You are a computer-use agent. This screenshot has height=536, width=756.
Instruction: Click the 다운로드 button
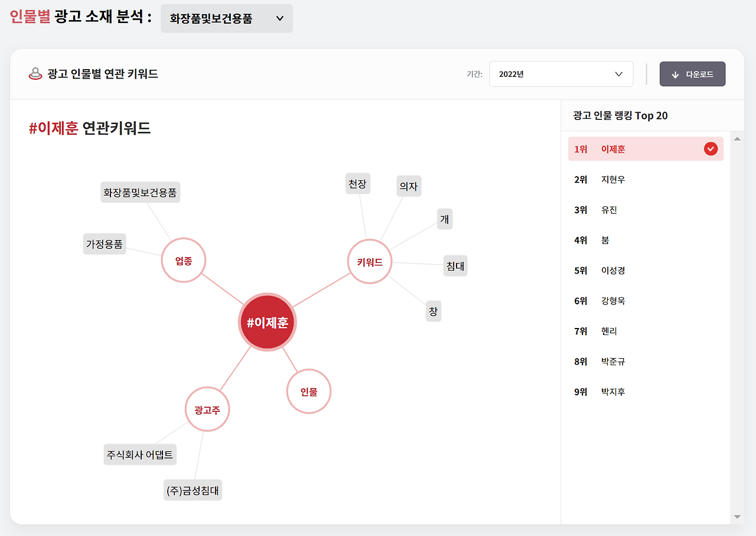[692, 74]
